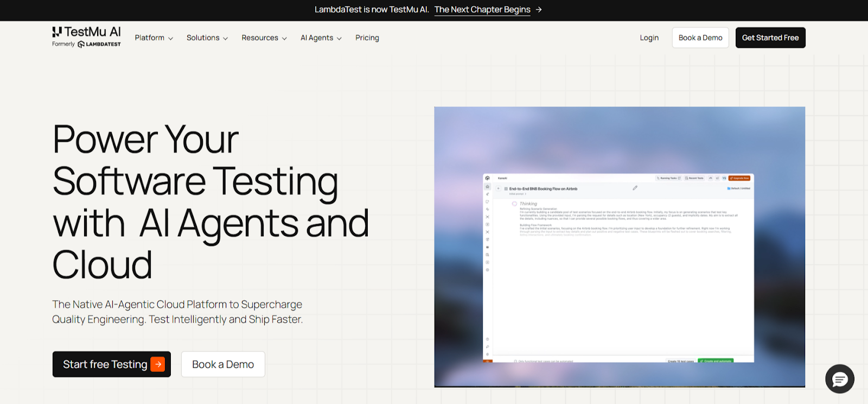Click Book a Demo in the header
The height and width of the screenshot is (404, 868).
pyautogui.click(x=700, y=37)
